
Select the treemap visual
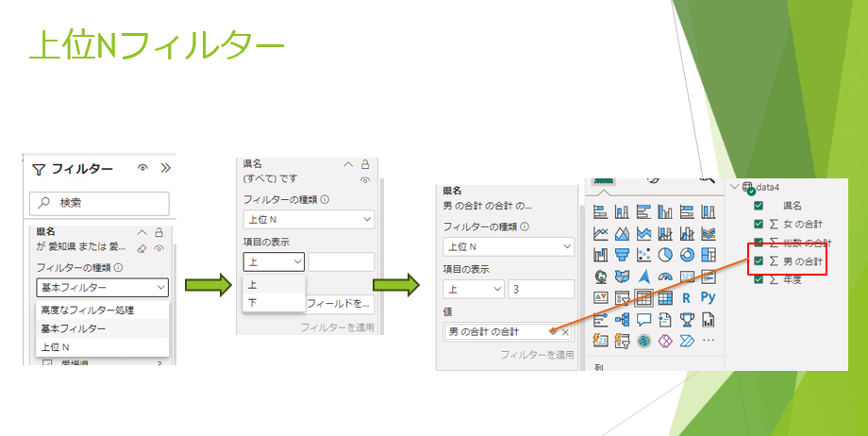(x=708, y=255)
